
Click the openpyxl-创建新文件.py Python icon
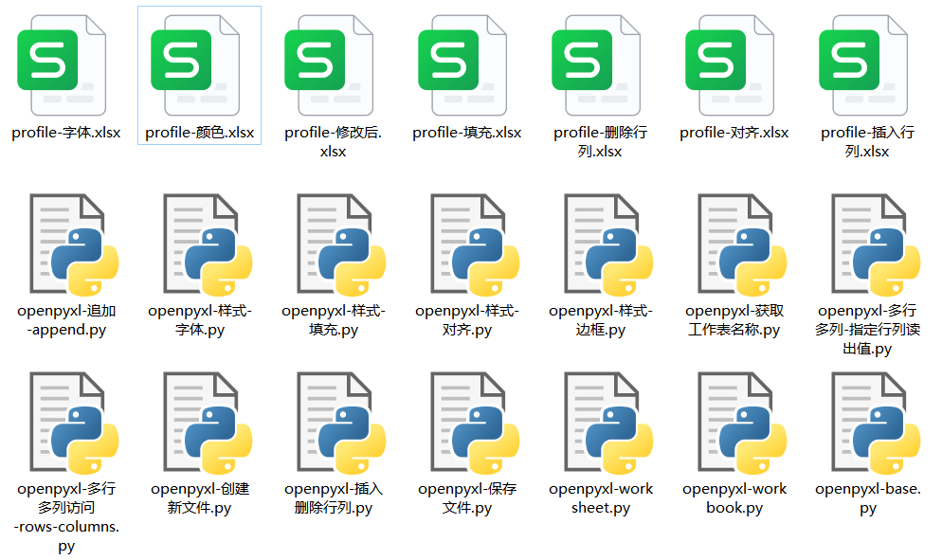point(208,423)
